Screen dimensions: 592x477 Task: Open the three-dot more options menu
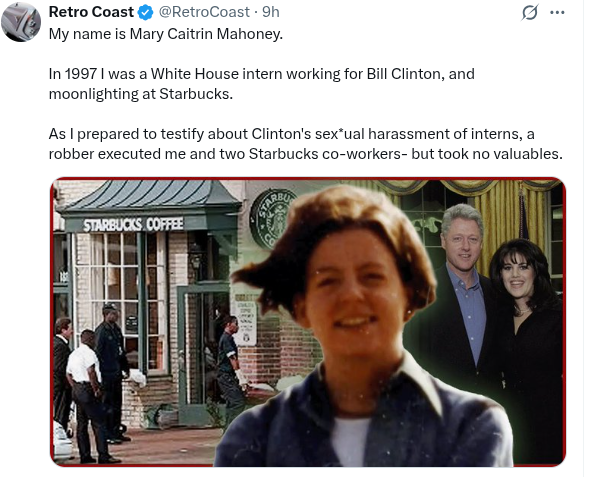click(x=557, y=12)
